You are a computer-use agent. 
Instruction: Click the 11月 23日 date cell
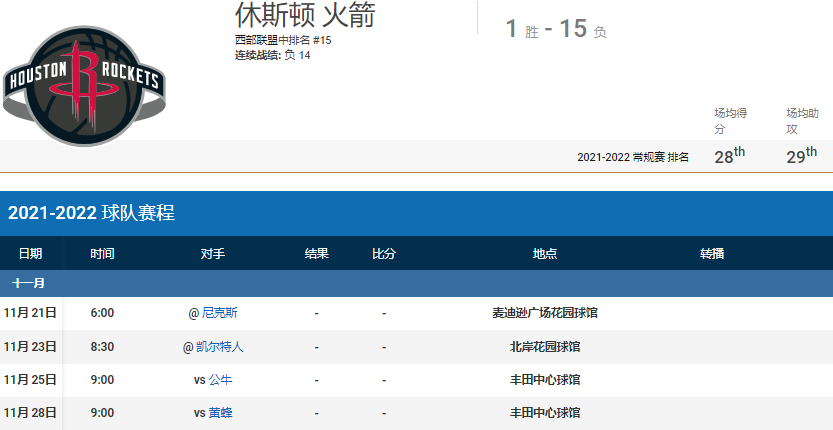(30, 347)
